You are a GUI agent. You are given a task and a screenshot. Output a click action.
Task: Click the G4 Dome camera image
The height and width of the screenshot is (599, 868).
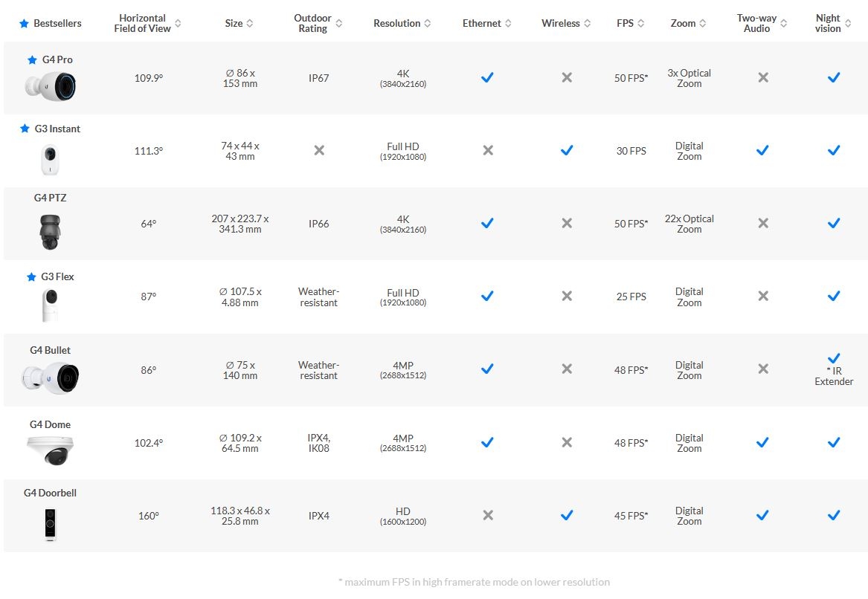[51, 451]
